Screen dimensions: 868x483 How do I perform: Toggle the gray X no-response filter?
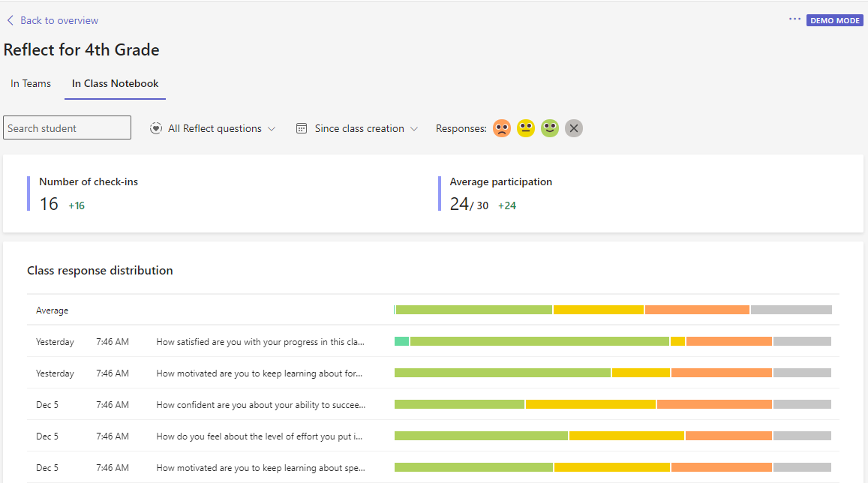click(x=574, y=128)
